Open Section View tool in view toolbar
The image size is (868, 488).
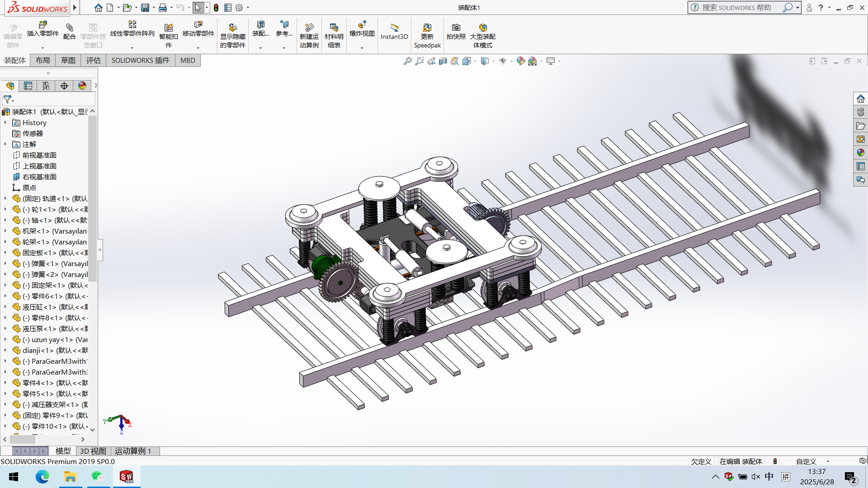pyautogui.click(x=443, y=61)
